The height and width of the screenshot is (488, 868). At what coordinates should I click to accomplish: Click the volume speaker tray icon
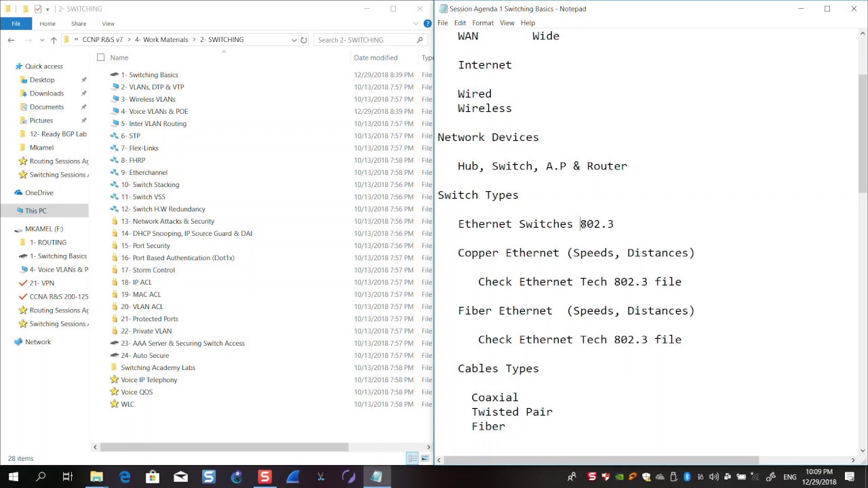(x=713, y=477)
